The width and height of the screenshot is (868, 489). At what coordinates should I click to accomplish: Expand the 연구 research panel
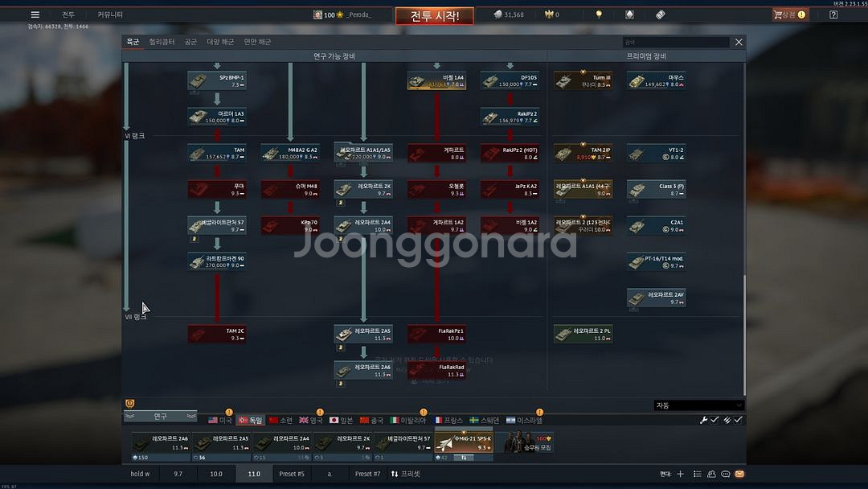(x=160, y=416)
